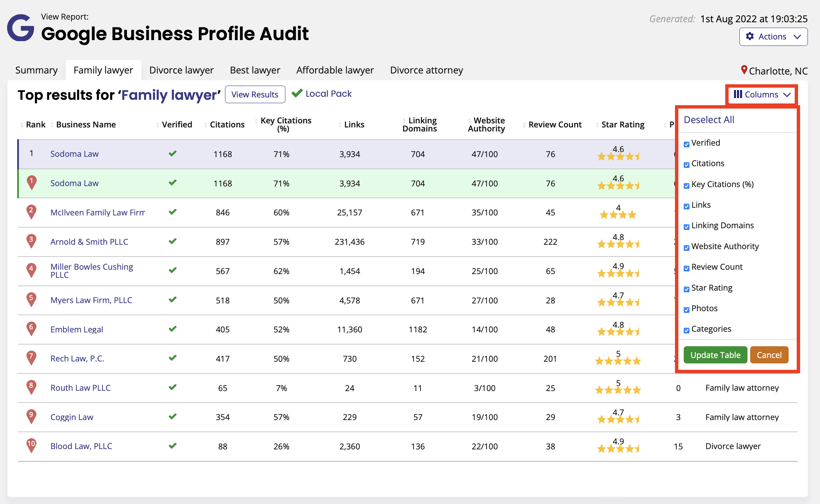Open the Divorce lawyer tab

(181, 70)
